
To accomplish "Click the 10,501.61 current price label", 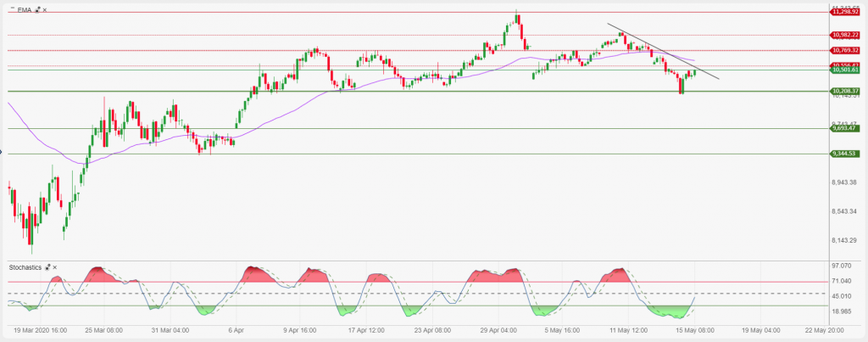I will click(846, 70).
